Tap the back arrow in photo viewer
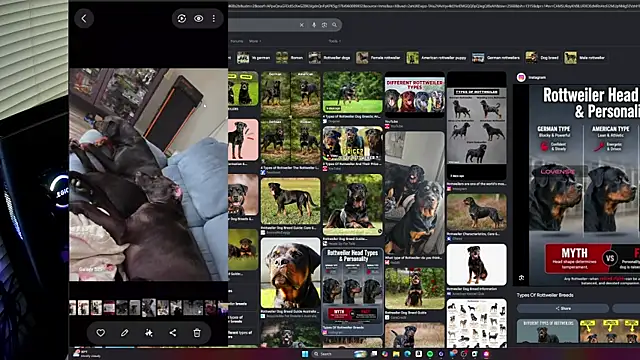 [84, 18]
